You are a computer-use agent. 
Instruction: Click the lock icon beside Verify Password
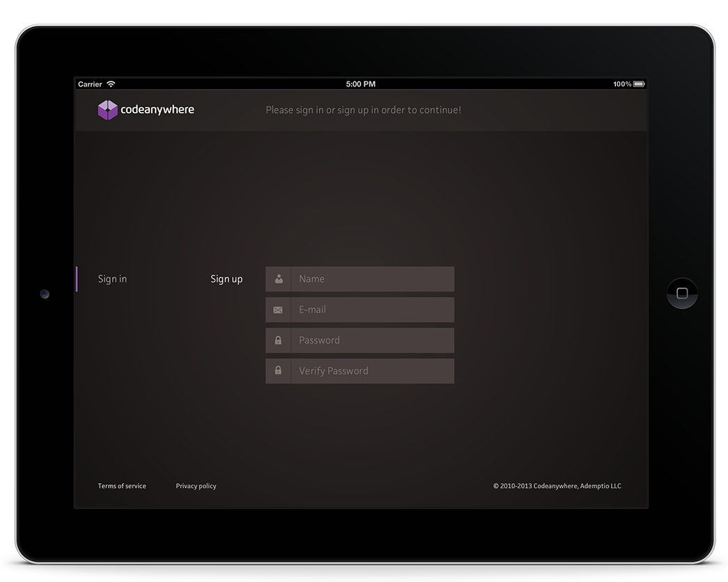click(278, 371)
